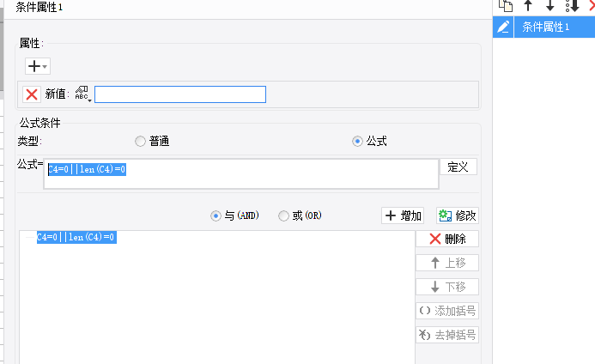595x364 pixels.
Task: Move the condition down with the down arrow icon
Action: [x=549, y=5]
